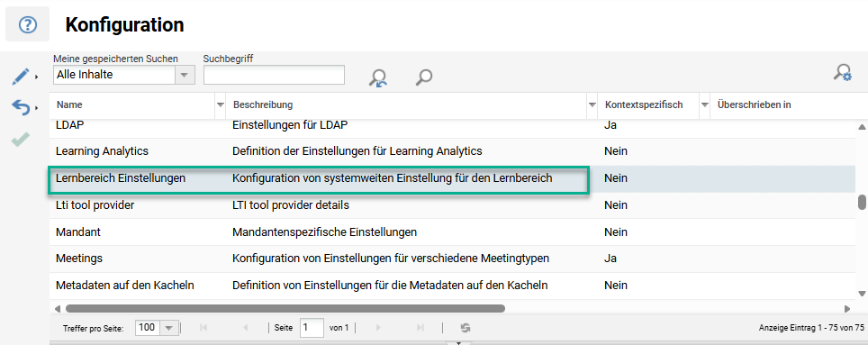Click 'LTI tool provider details' description

coord(291,205)
